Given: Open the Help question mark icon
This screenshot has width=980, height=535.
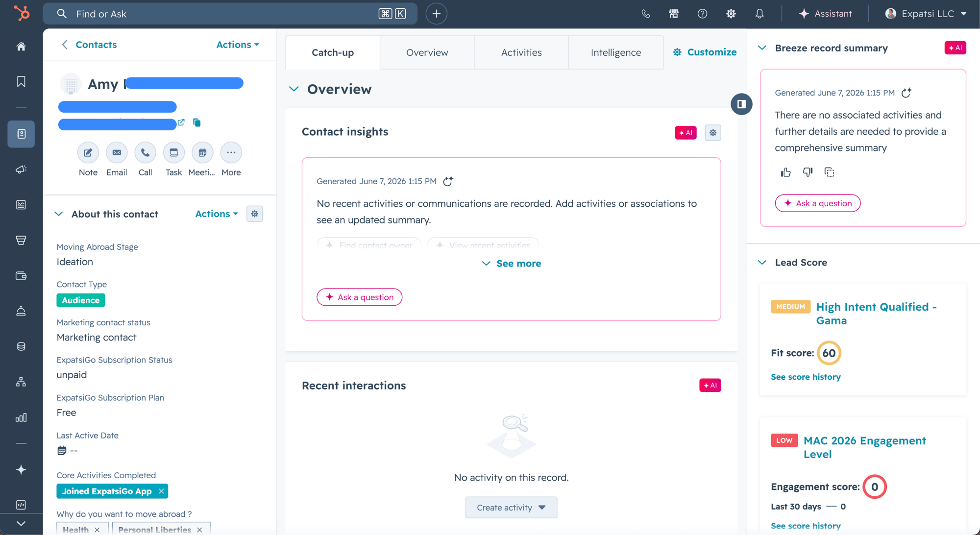Looking at the screenshot, I should (702, 14).
